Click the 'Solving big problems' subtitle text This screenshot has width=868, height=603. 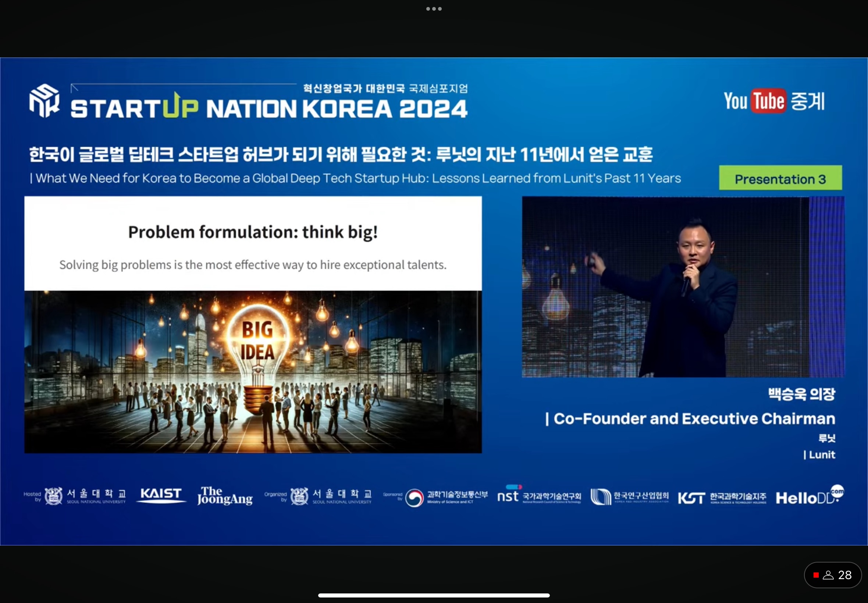coord(253,265)
